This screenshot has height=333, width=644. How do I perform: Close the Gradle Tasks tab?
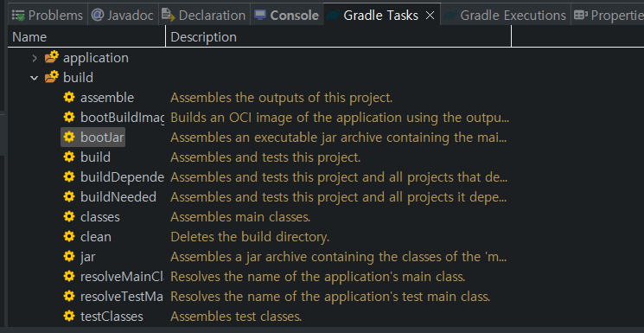coord(430,16)
